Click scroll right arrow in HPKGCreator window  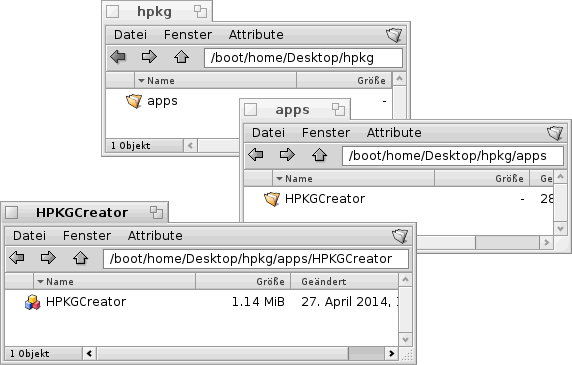click(391, 353)
